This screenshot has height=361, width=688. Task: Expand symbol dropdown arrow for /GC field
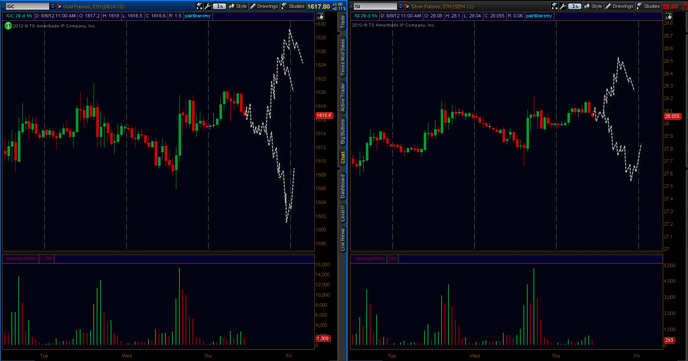[x=53, y=6]
